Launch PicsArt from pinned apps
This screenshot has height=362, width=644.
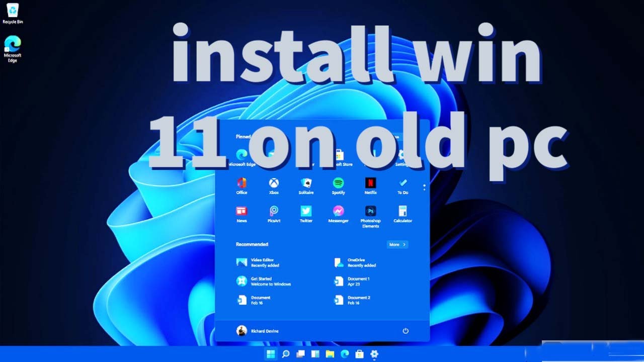274,214
